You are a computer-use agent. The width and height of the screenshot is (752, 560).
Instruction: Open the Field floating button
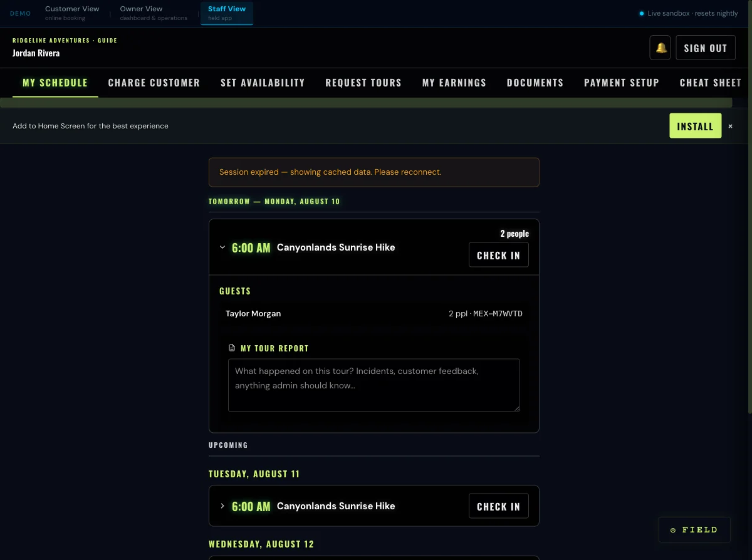click(x=694, y=530)
